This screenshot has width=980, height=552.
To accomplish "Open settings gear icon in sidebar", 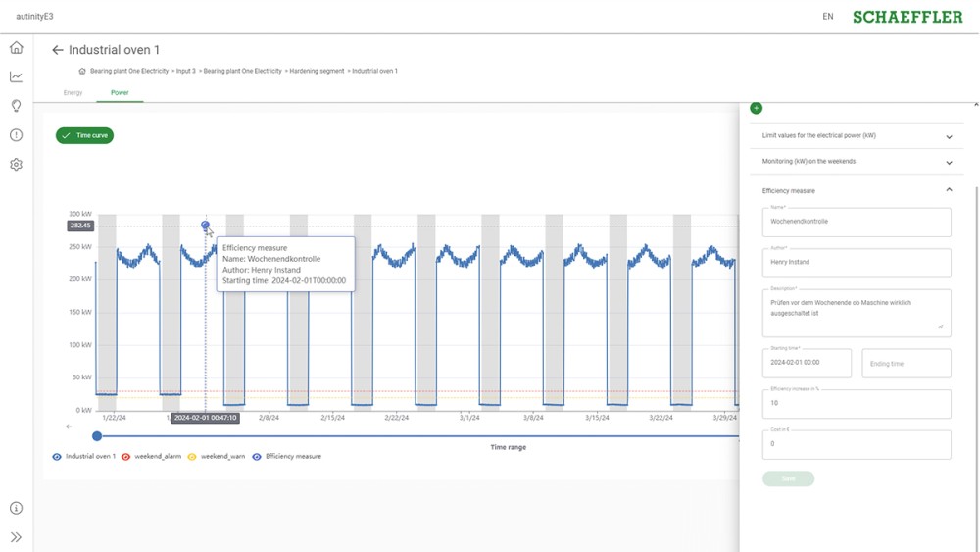I will click(x=16, y=165).
